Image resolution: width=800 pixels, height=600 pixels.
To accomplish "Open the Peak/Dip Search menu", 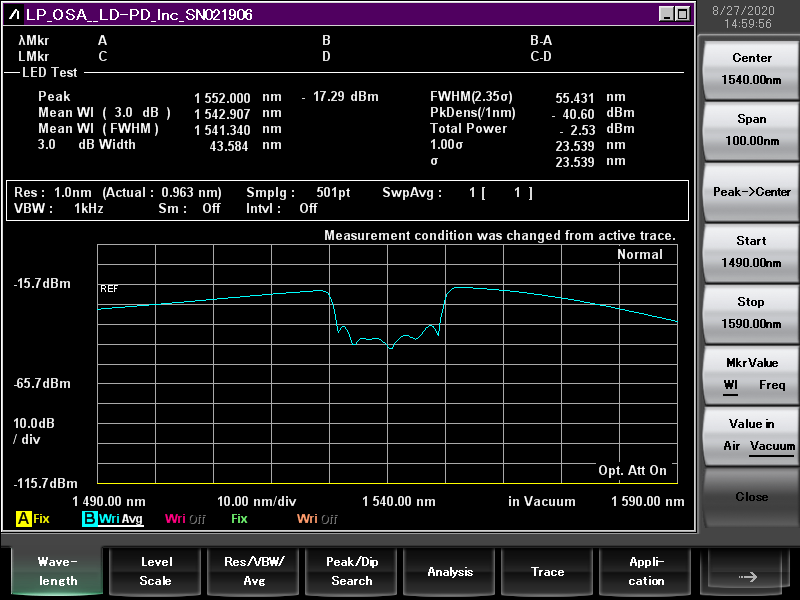I will click(352, 571).
